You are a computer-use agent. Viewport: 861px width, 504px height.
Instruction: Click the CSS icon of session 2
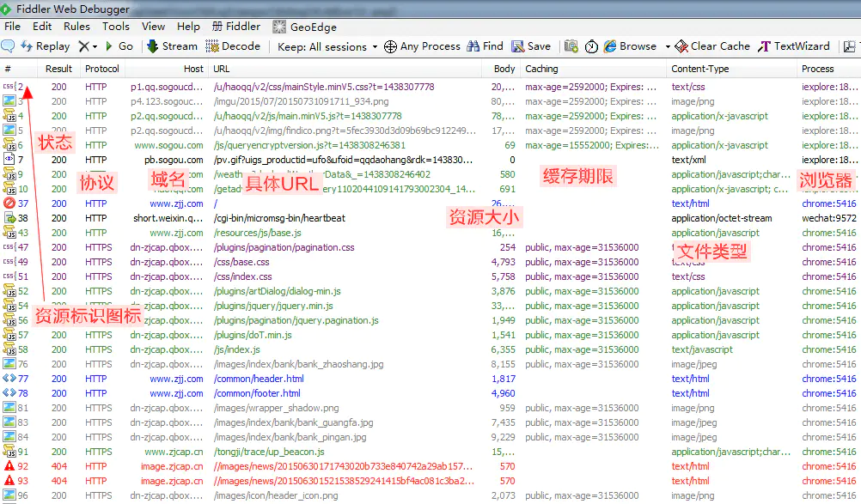pos(9,87)
